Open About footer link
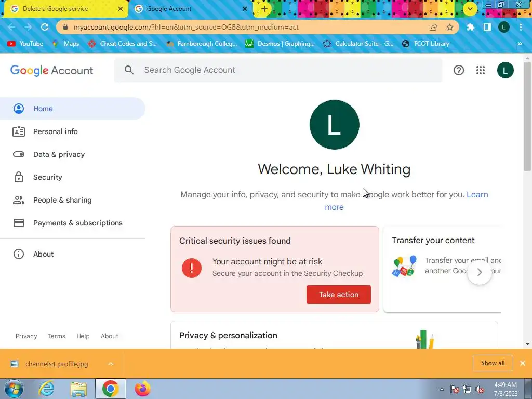 tap(109, 336)
